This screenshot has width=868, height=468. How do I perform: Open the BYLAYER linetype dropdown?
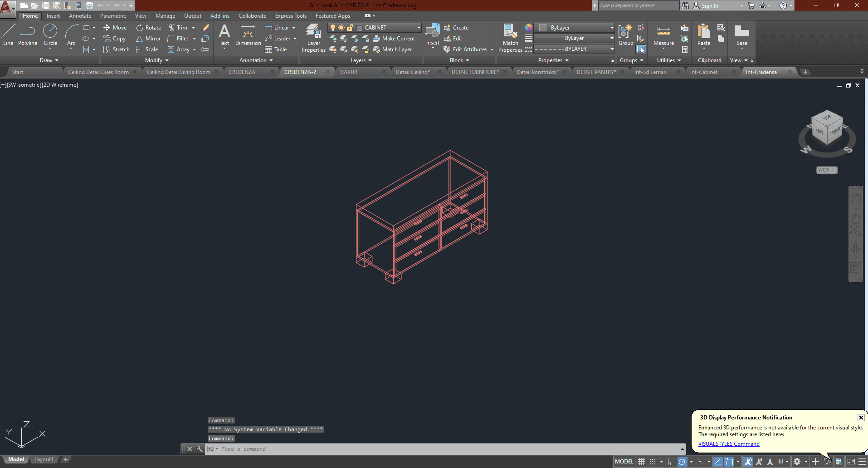coord(612,49)
